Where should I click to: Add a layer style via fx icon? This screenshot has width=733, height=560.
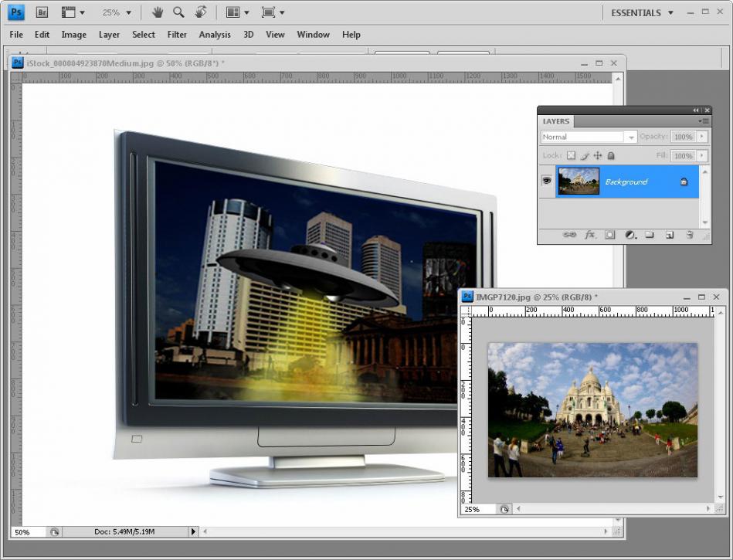click(590, 235)
